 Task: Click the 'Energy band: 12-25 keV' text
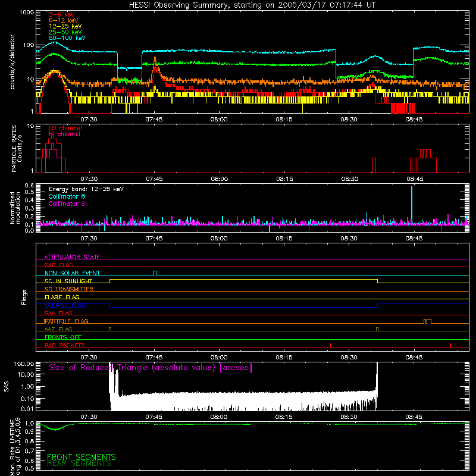[86, 189]
